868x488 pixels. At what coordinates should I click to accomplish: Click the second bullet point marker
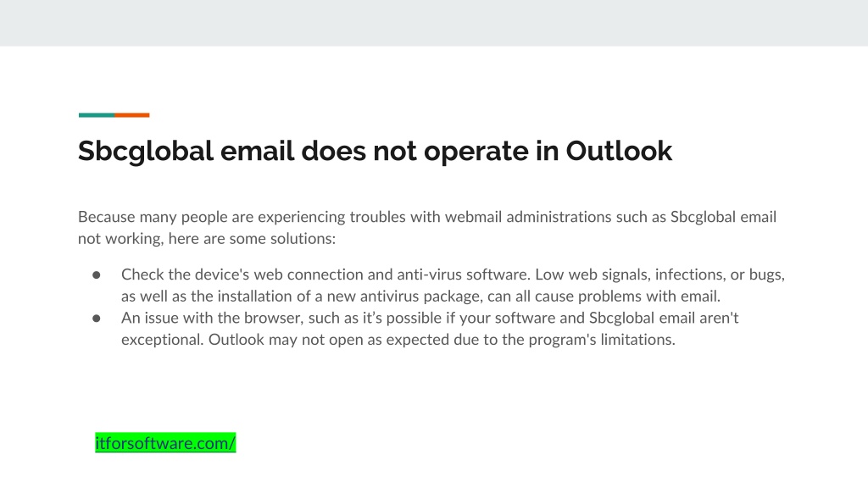point(97,319)
